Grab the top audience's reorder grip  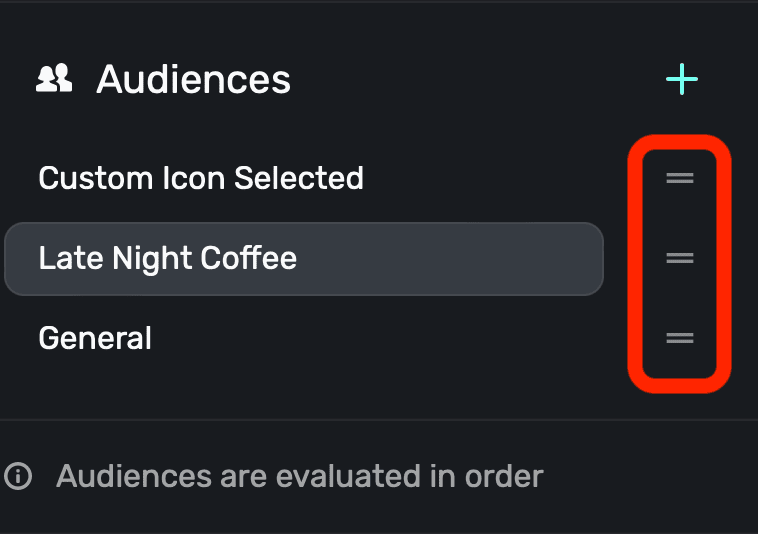tap(680, 178)
